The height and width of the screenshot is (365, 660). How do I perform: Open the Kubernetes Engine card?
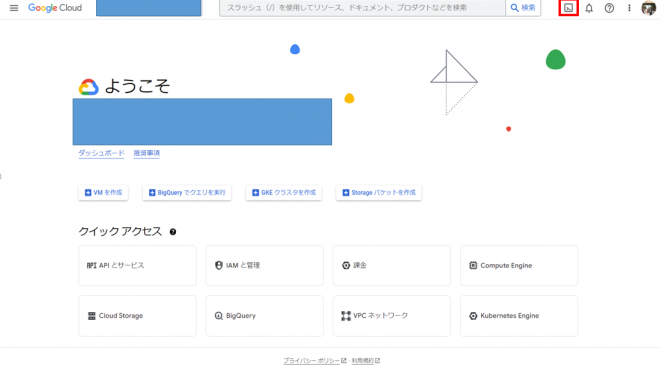(519, 316)
